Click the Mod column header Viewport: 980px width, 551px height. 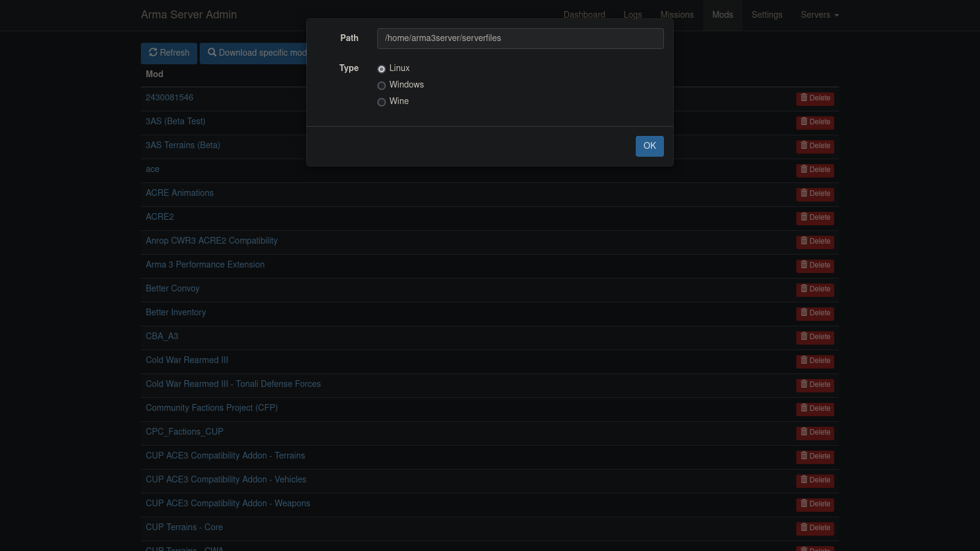pyautogui.click(x=154, y=74)
